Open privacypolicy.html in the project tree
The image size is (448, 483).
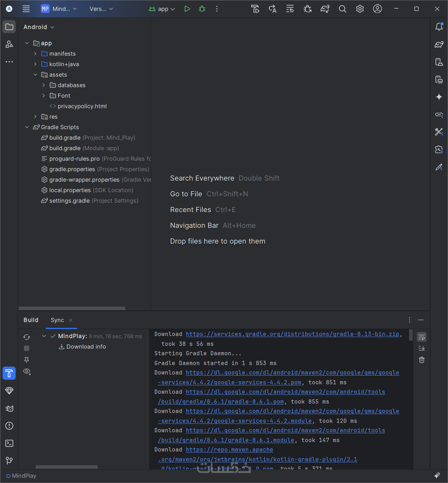[82, 106]
